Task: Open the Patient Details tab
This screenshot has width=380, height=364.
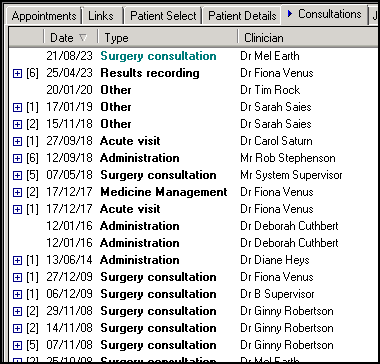Action: click(242, 16)
